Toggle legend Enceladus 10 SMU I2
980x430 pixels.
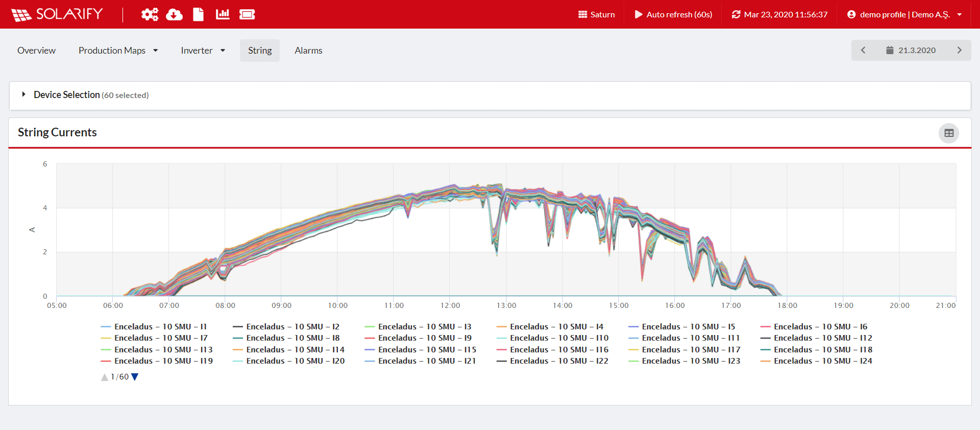[x=286, y=327]
